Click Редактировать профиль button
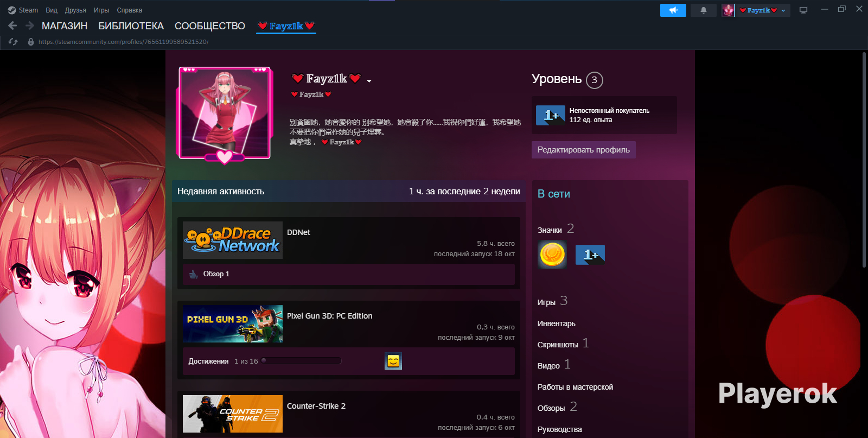The width and height of the screenshot is (868, 438). (584, 150)
